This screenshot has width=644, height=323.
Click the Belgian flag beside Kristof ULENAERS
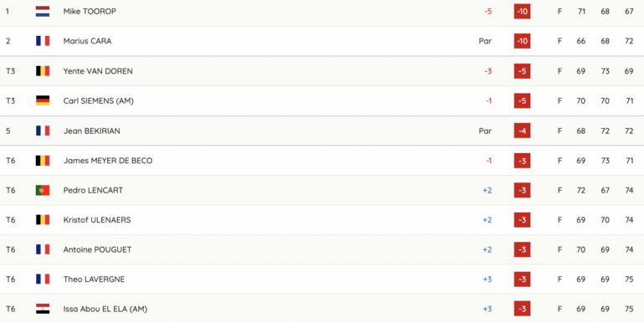[43, 220]
